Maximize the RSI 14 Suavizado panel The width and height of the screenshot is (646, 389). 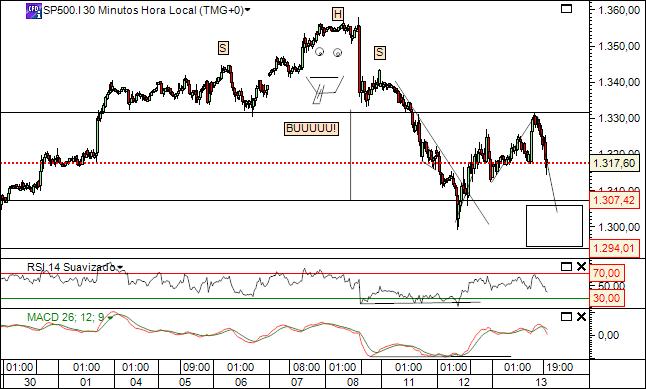click(x=566, y=267)
